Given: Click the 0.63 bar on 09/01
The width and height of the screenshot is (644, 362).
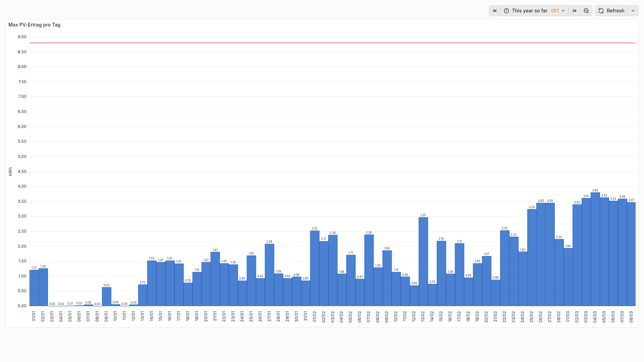Looking at the screenshot, I should click(x=106, y=297).
